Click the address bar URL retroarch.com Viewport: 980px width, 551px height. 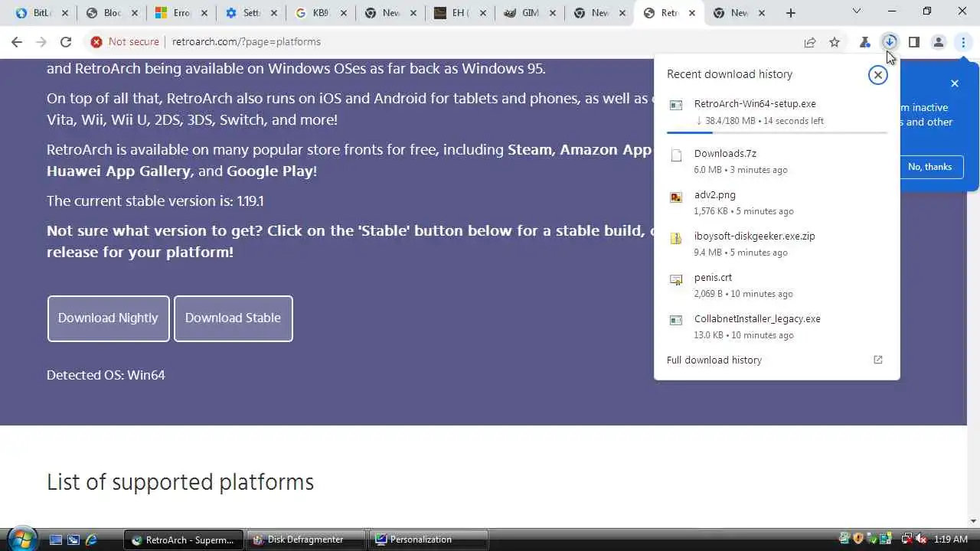(247, 42)
